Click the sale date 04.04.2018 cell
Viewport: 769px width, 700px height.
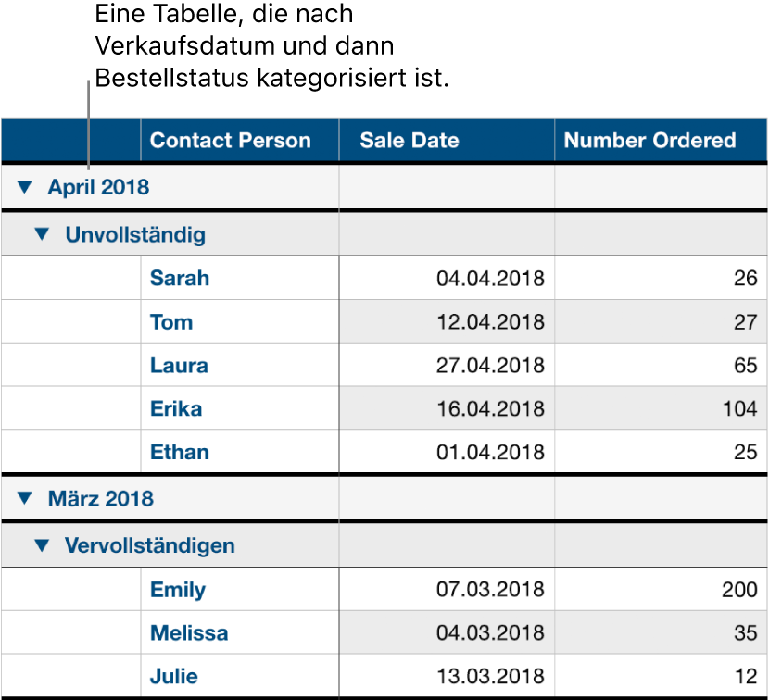(490, 279)
